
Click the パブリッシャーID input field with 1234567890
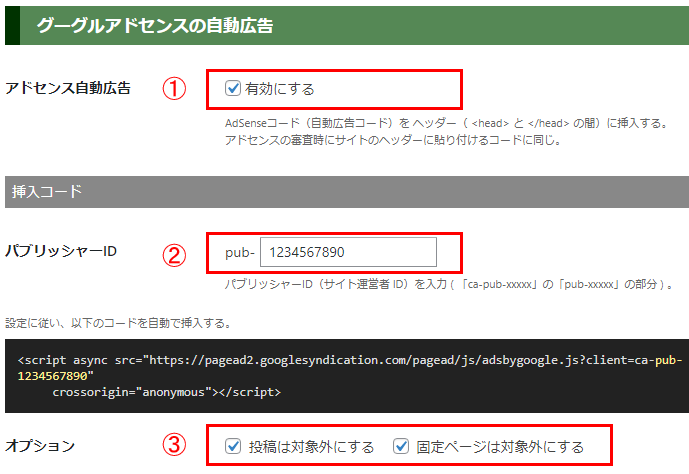(348, 252)
